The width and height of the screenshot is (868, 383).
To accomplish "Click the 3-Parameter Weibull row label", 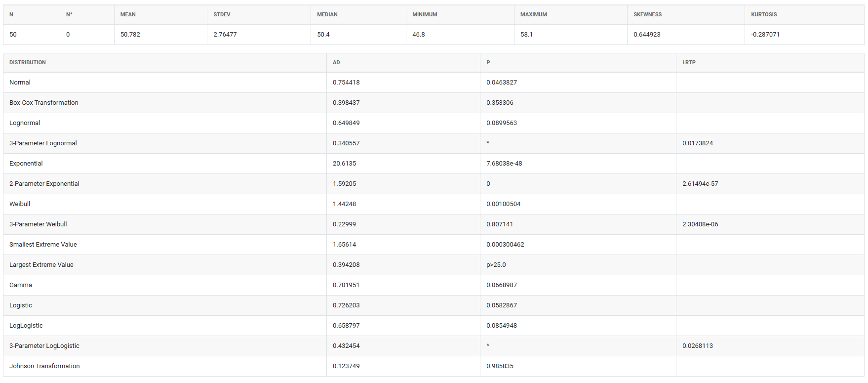I will (x=38, y=224).
